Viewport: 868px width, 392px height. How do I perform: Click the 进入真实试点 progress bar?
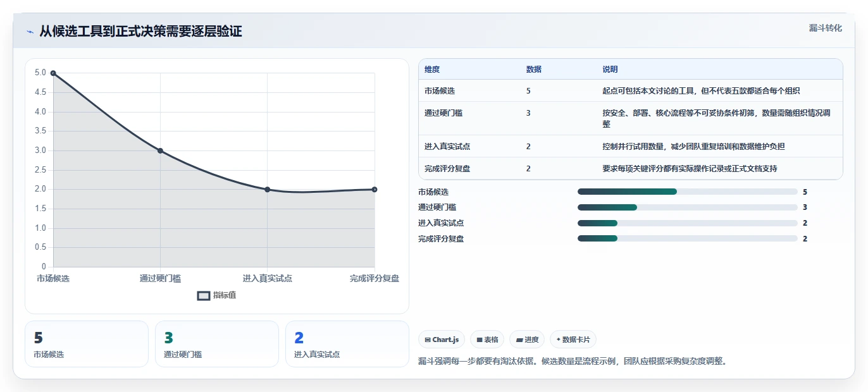[x=687, y=223]
